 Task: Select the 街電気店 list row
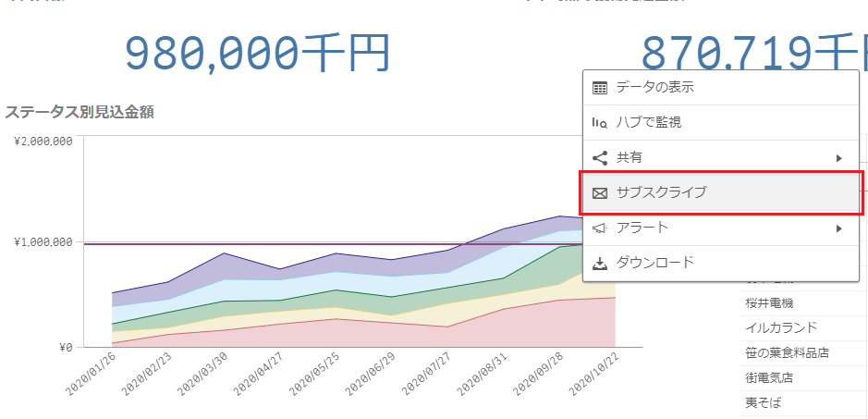pyautogui.click(x=804, y=378)
